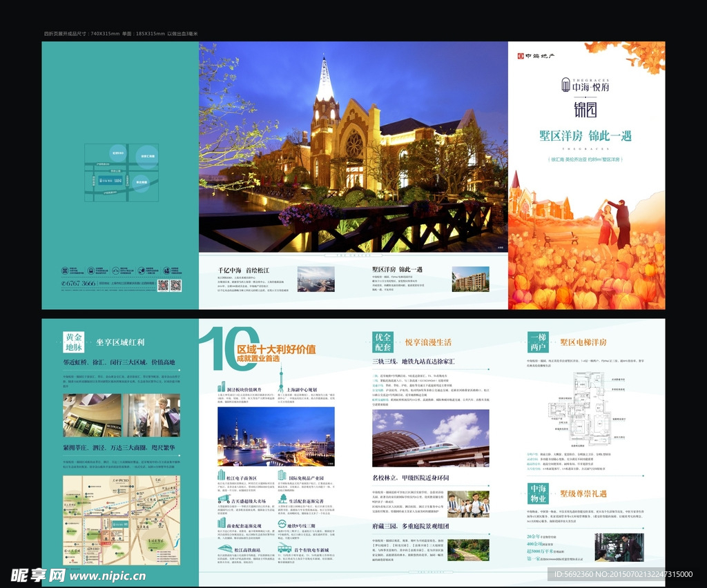Click the 一梯两户 teal badge
The width and height of the screenshot is (707, 588).
coord(538,342)
